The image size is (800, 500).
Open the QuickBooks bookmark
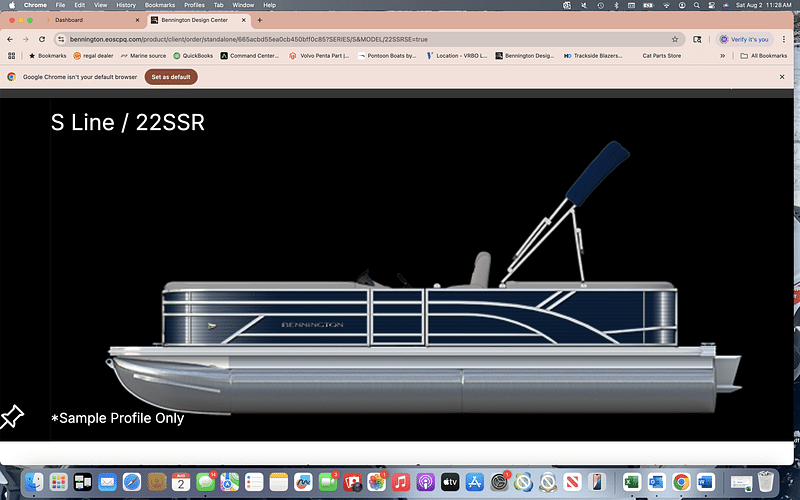pos(193,56)
